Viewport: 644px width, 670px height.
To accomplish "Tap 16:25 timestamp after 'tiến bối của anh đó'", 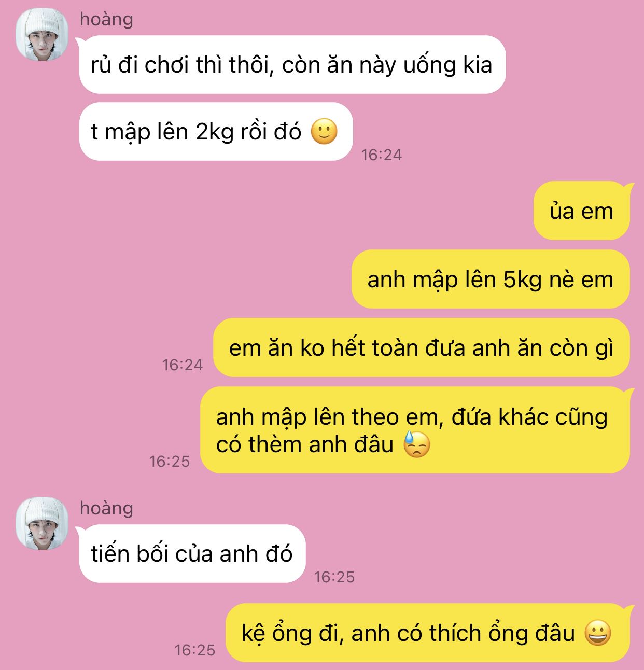I will (334, 577).
